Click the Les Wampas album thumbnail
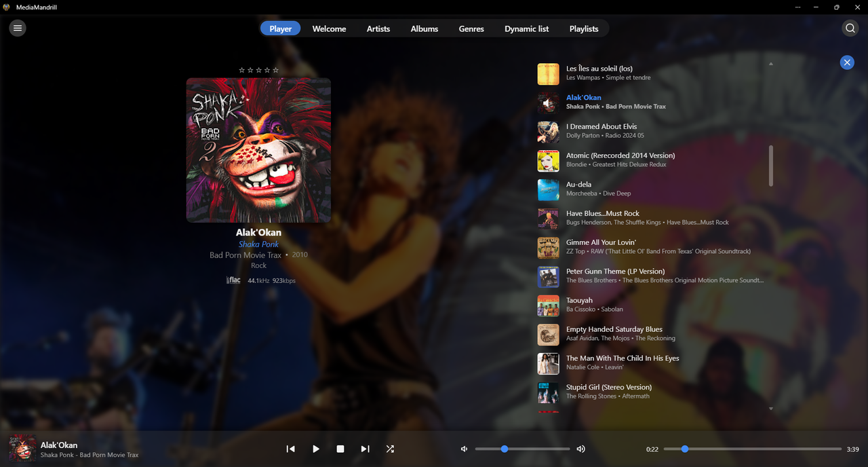Screen dimensions: 868x467 pyautogui.click(x=548, y=74)
